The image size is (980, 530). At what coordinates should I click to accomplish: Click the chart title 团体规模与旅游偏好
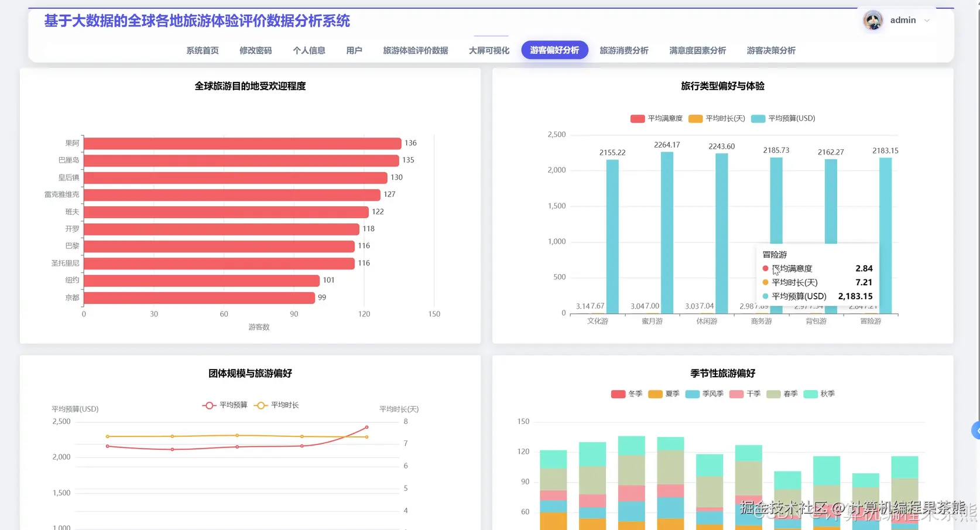click(x=250, y=374)
